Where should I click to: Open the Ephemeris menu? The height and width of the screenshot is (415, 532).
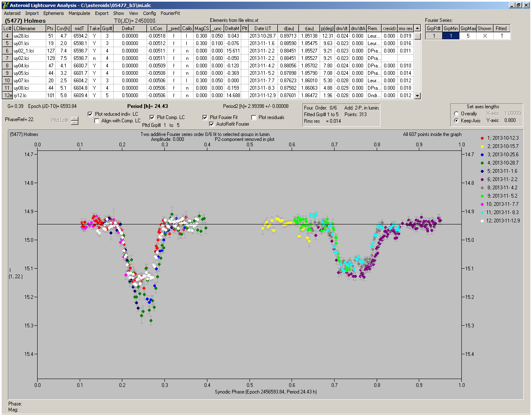[x=54, y=13]
